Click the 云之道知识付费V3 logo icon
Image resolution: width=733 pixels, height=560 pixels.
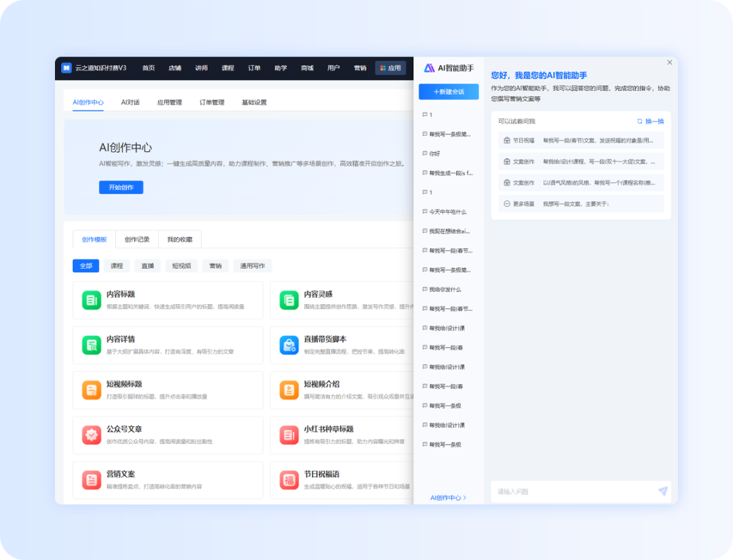tap(67, 68)
